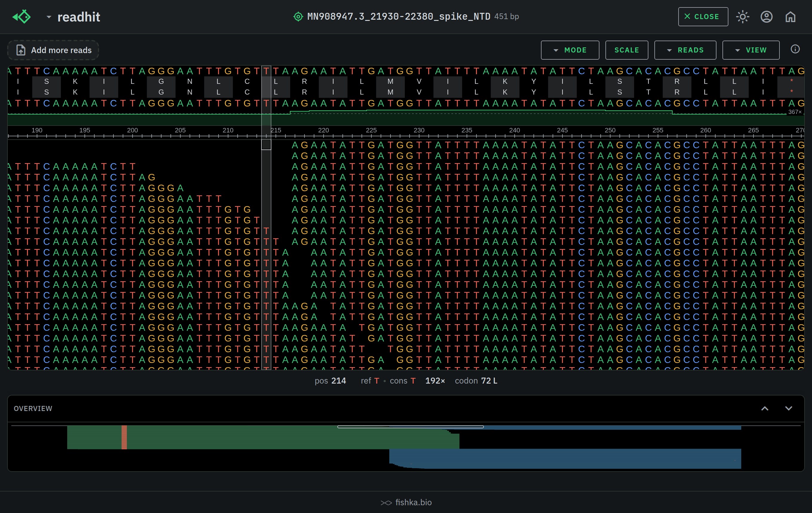Click the readhit app title
The height and width of the screenshot is (513, 812).
[x=79, y=17]
